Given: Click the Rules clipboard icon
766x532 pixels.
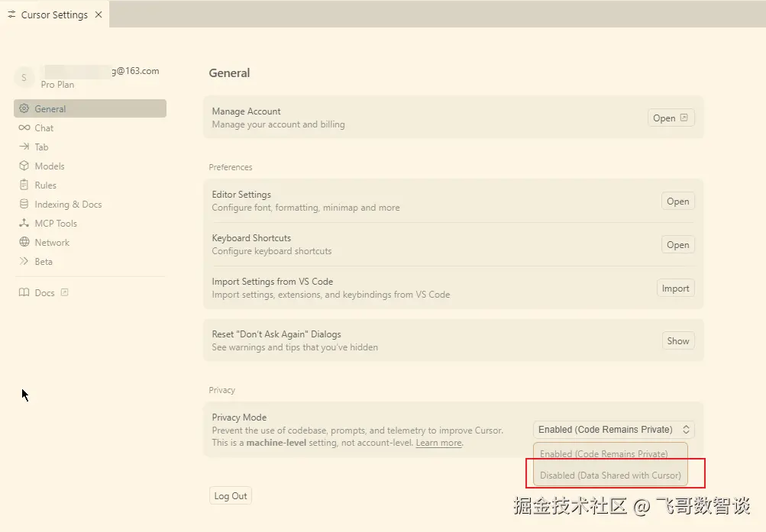Looking at the screenshot, I should [x=24, y=185].
